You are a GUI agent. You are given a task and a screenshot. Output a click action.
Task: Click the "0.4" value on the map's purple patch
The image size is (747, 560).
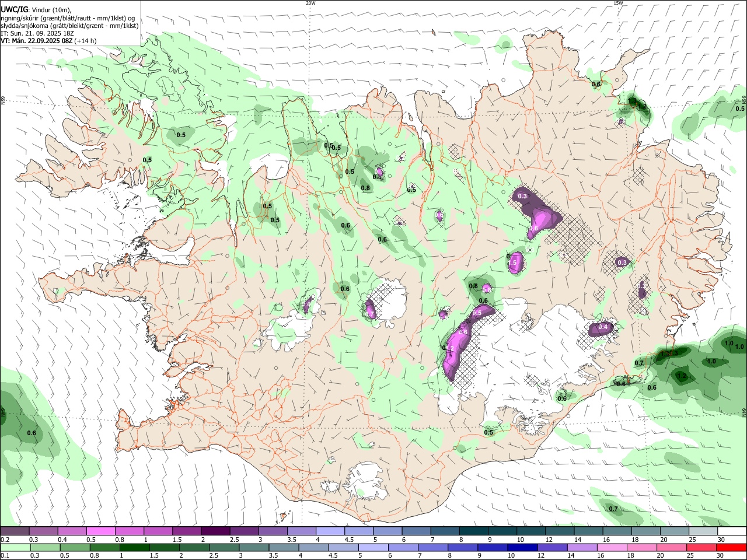(603, 327)
